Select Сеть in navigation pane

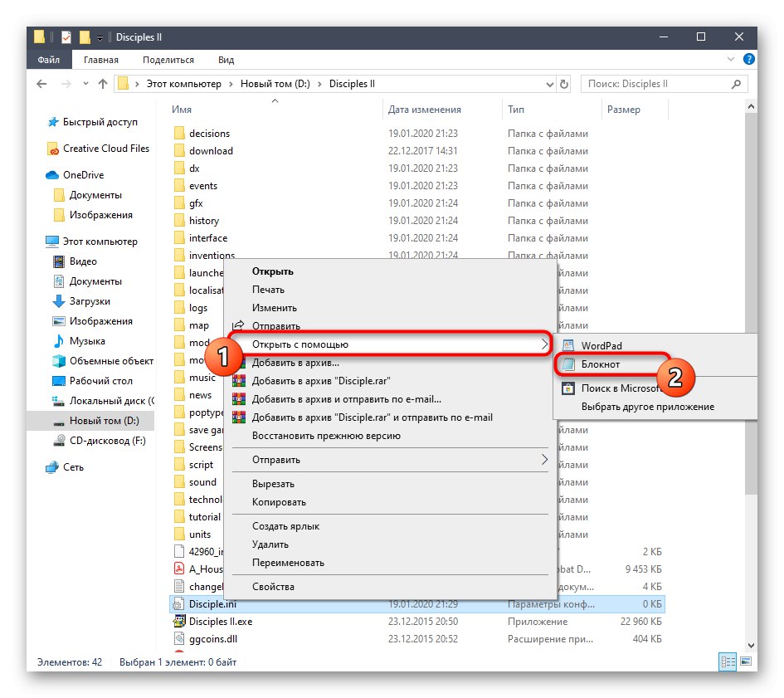(x=65, y=467)
